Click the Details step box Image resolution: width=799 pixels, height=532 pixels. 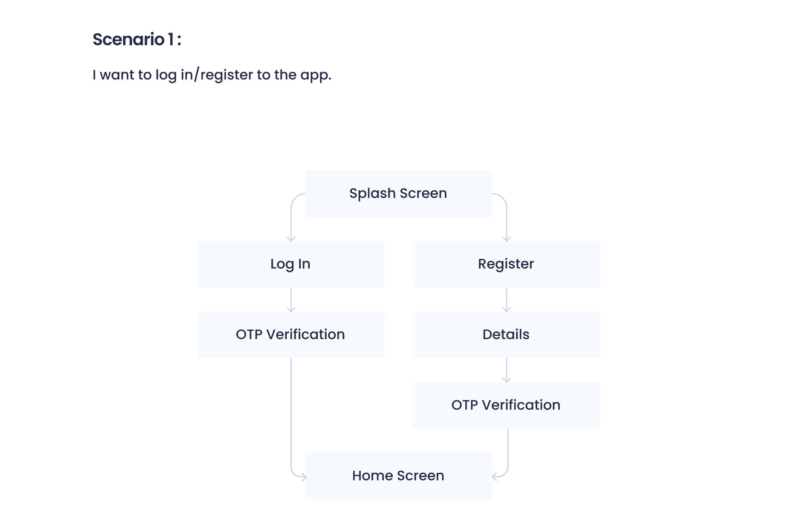coord(507,335)
